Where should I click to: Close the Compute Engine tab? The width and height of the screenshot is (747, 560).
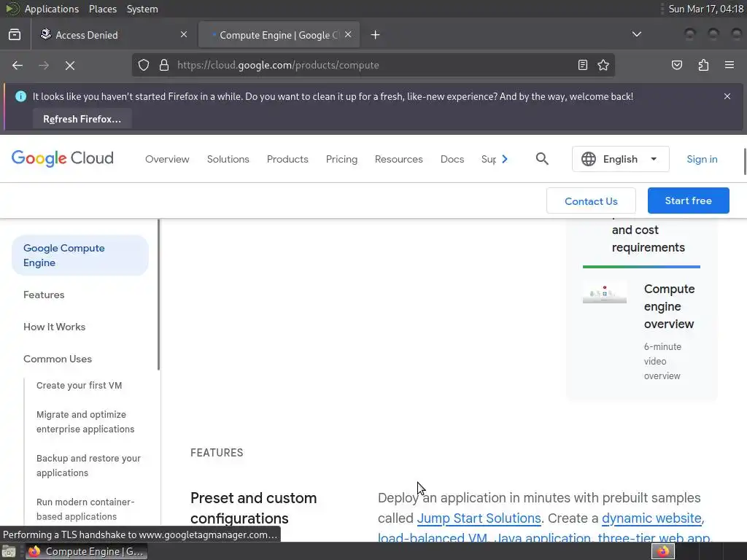348,34
